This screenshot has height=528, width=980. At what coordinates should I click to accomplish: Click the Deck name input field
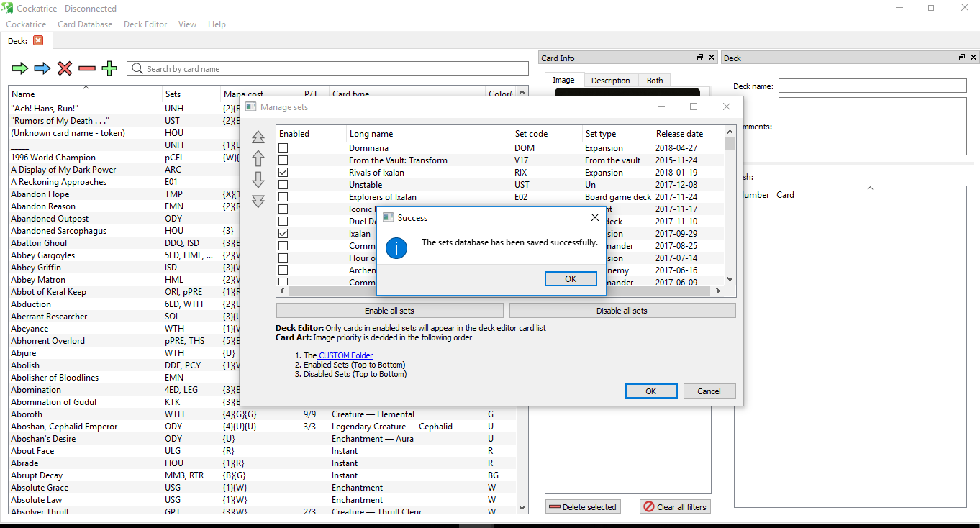tap(872, 86)
